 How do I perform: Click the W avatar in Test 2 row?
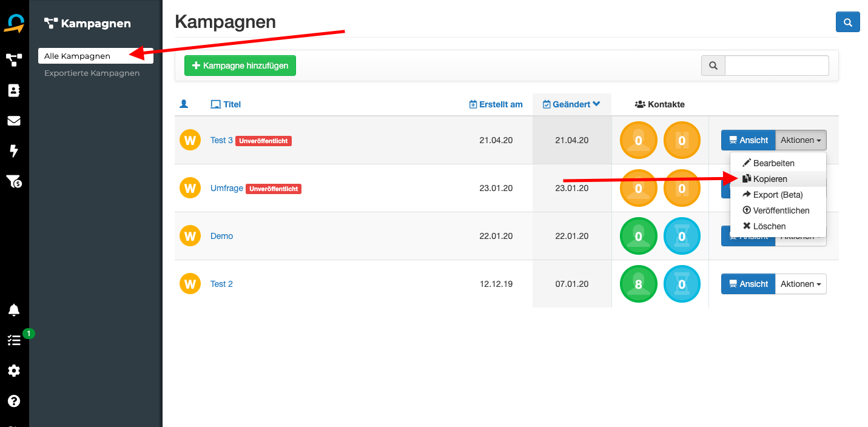[x=190, y=284]
